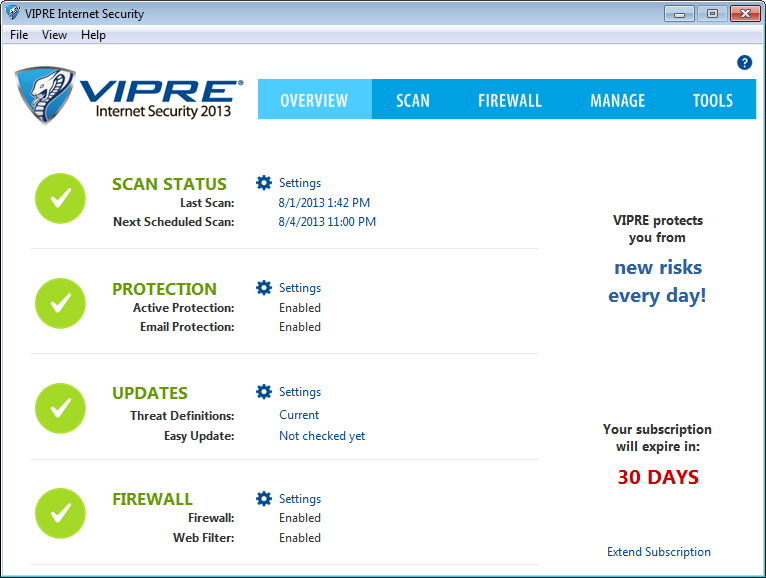Open the Help menu
Viewport: 766px width, 578px height.
point(93,35)
